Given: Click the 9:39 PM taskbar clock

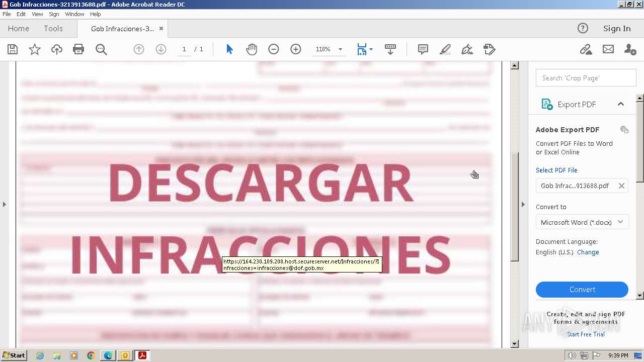Looking at the screenshot, I should click(x=618, y=355).
